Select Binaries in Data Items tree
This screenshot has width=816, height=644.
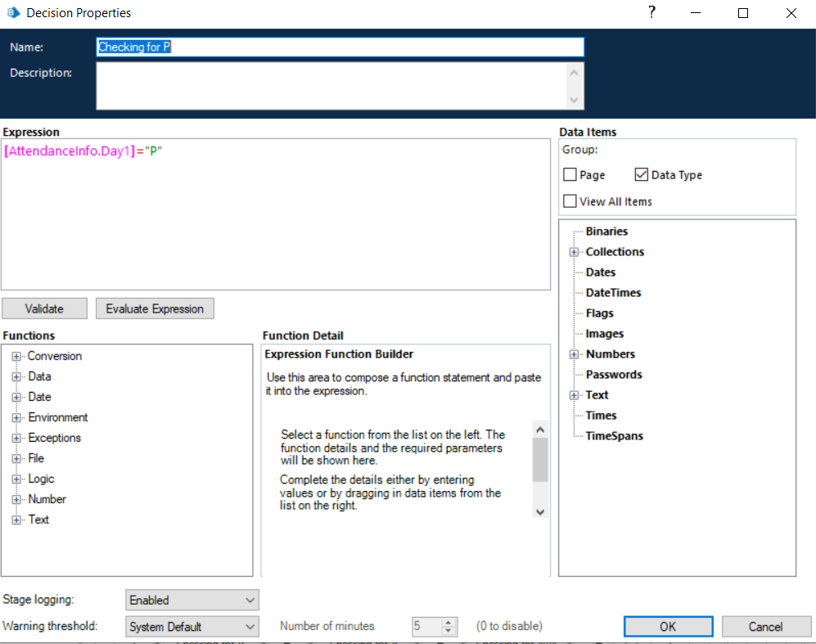pos(606,232)
